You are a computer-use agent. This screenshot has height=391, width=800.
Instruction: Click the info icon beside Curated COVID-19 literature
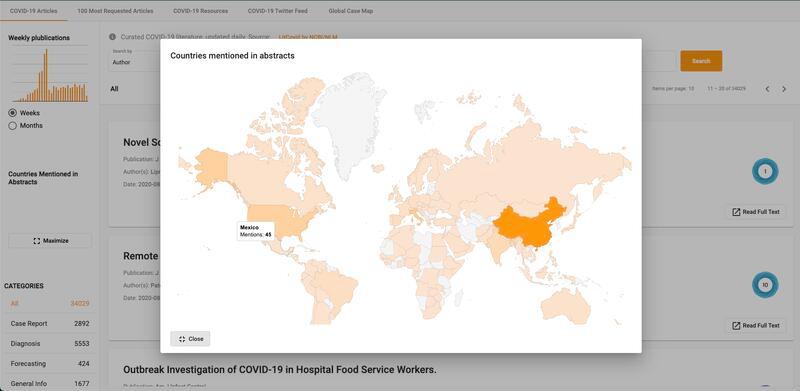[x=112, y=37]
